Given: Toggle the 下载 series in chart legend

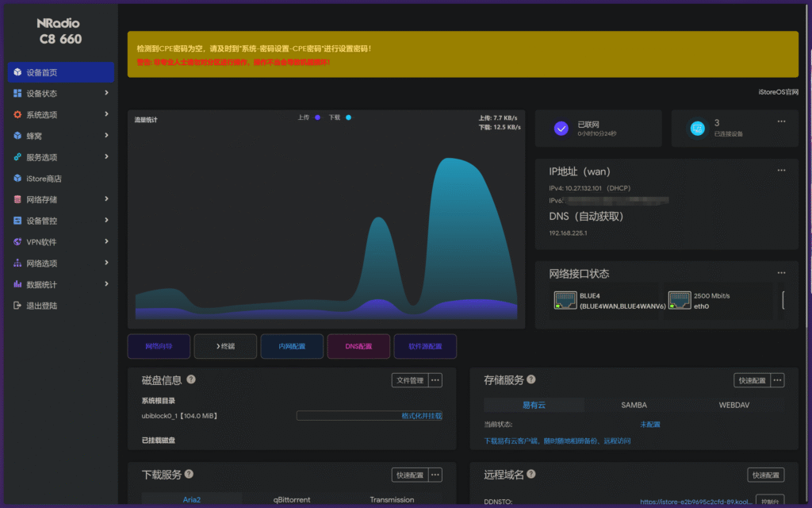Looking at the screenshot, I should pos(339,117).
